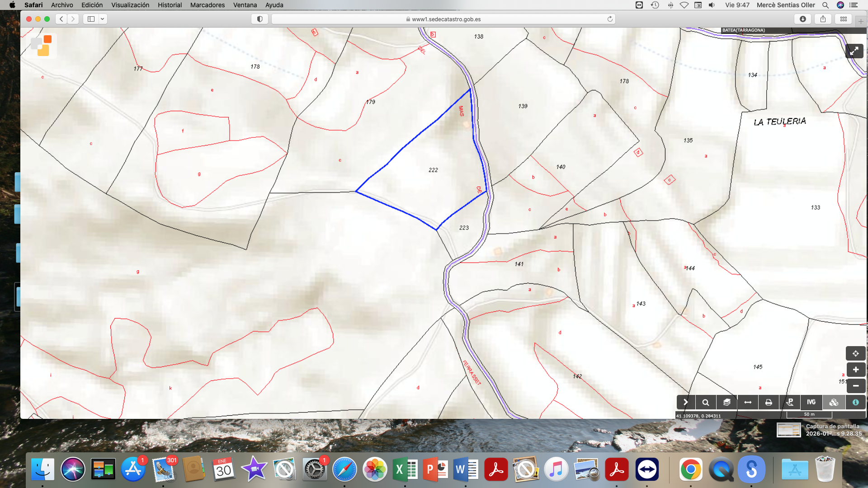The height and width of the screenshot is (488, 868).
Task: Click the parcel selection P tool
Action: 790,402
